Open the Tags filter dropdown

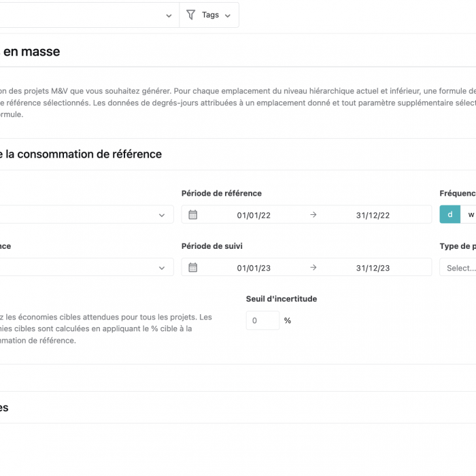tap(209, 15)
